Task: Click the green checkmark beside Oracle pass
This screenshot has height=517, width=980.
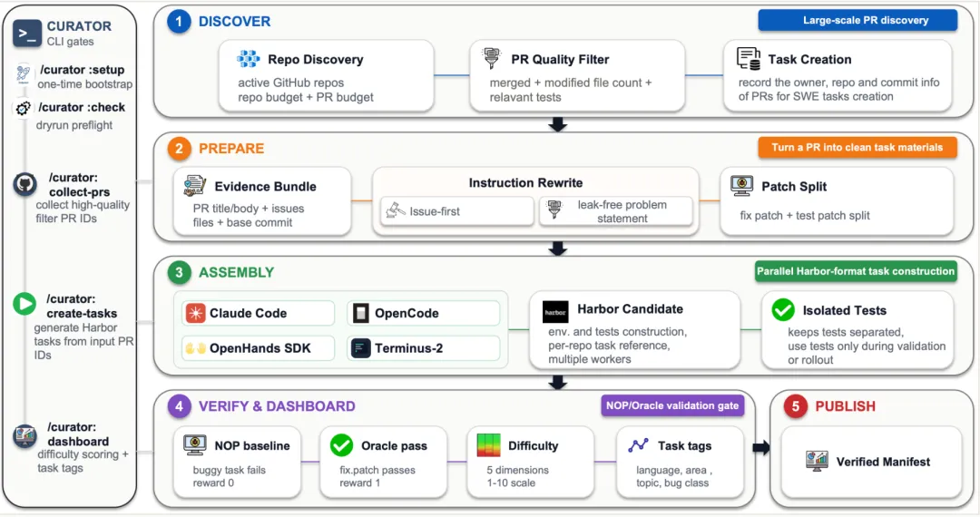Action: (342, 444)
